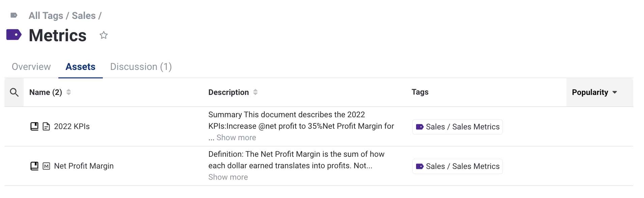Image resolution: width=644 pixels, height=198 pixels.
Task: Sort assets by Description column arrows
Action: click(255, 92)
